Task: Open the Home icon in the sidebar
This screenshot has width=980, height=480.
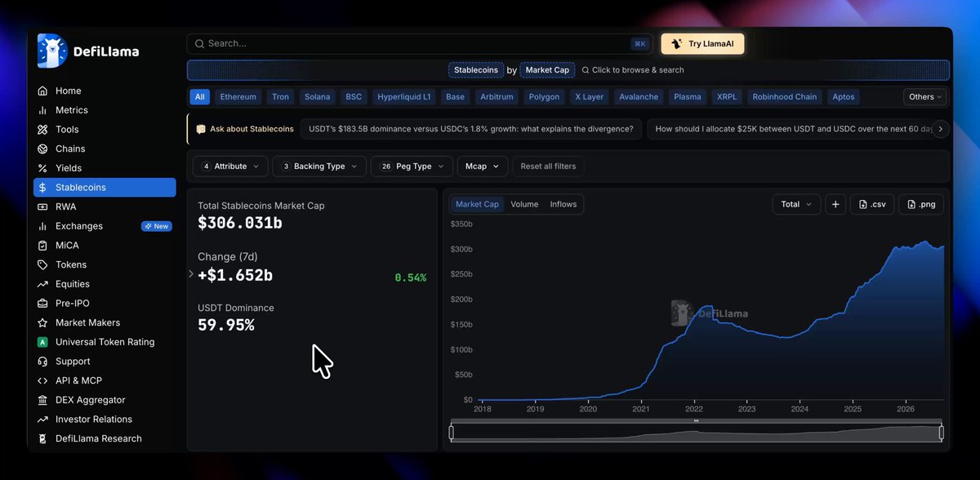Action: pyautogui.click(x=42, y=91)
